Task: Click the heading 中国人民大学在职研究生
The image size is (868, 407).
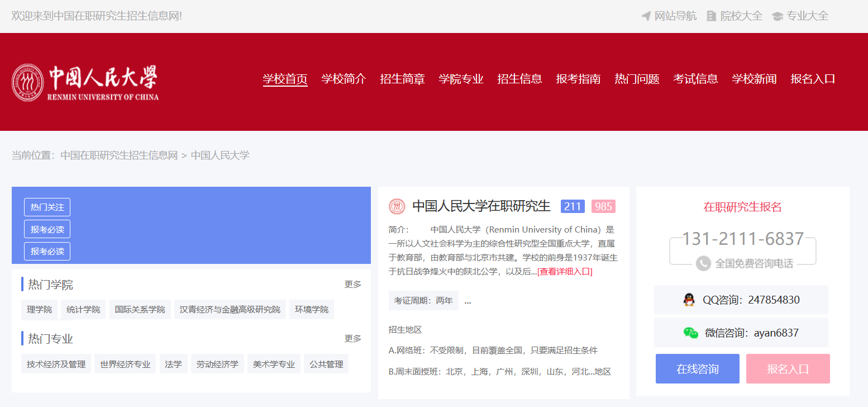Action: [x=481, y=206]
